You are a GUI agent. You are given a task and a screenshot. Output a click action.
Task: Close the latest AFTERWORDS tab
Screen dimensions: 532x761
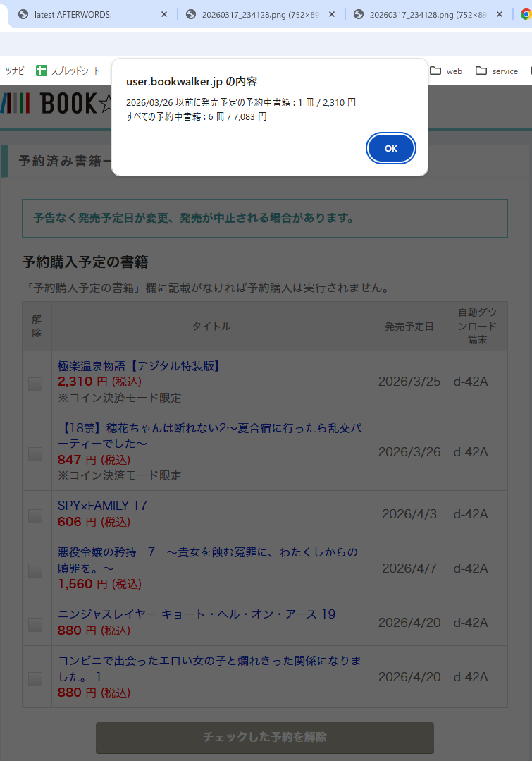164,14
